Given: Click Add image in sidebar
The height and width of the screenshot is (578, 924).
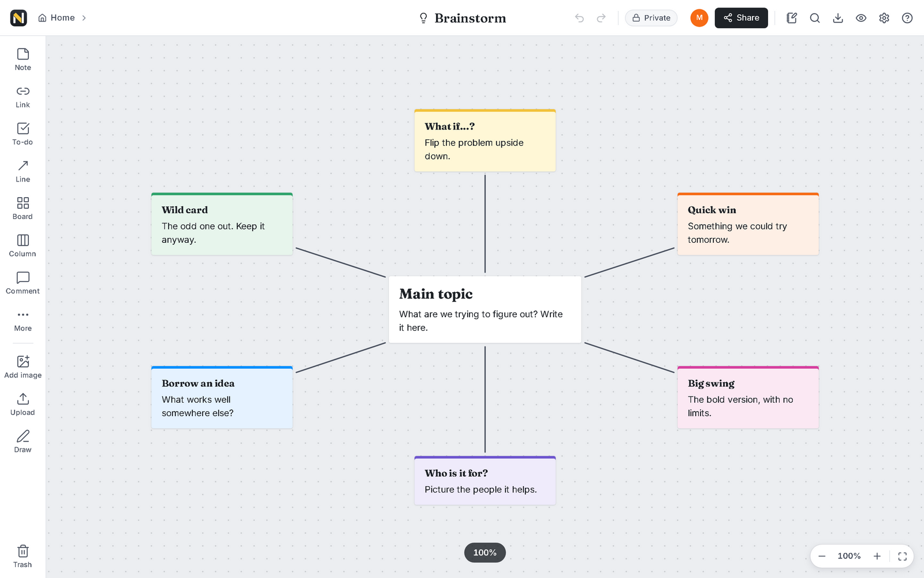Looking at the screenshot, I should click(23, 368).
